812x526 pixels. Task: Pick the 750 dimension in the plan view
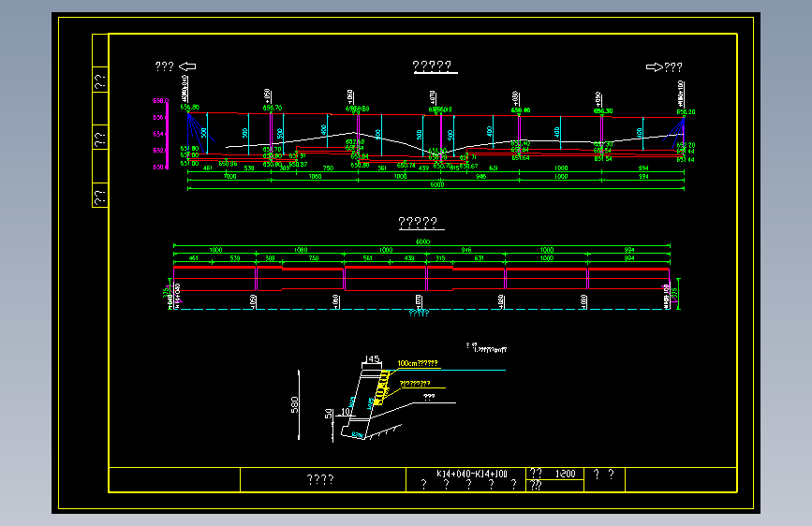point(314,257)
